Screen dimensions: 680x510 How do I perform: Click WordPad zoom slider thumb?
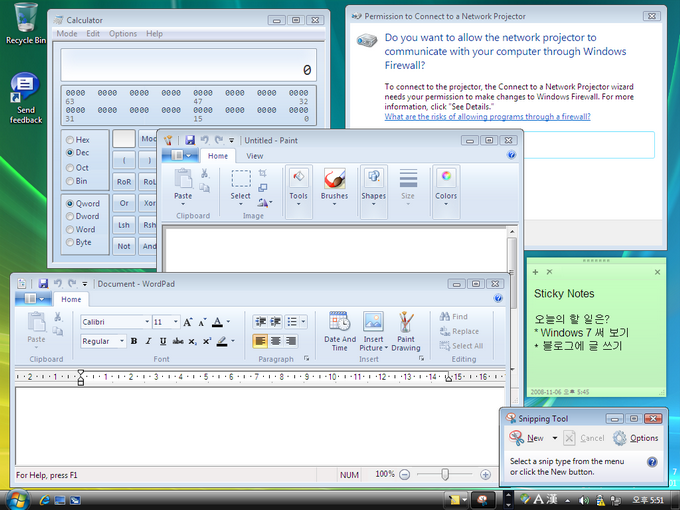pyautogui.click(x=445, y=474)
